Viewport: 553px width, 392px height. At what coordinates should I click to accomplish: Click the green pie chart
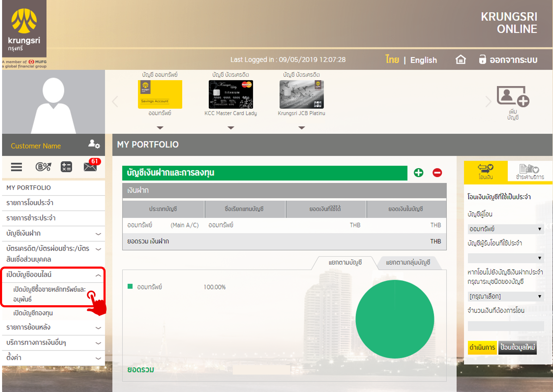point(395,319)
